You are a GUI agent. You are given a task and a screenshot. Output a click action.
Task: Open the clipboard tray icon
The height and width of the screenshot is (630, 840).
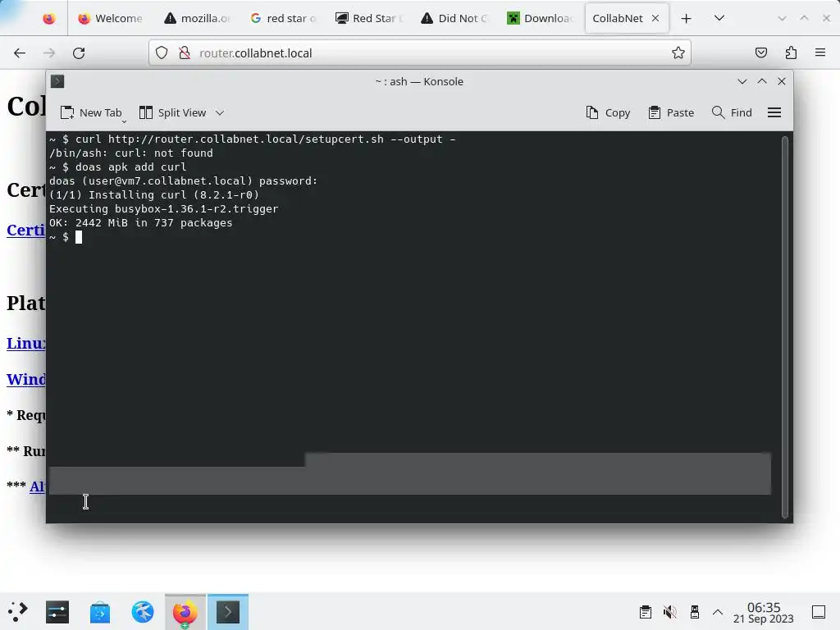click(x=645, y=612)
